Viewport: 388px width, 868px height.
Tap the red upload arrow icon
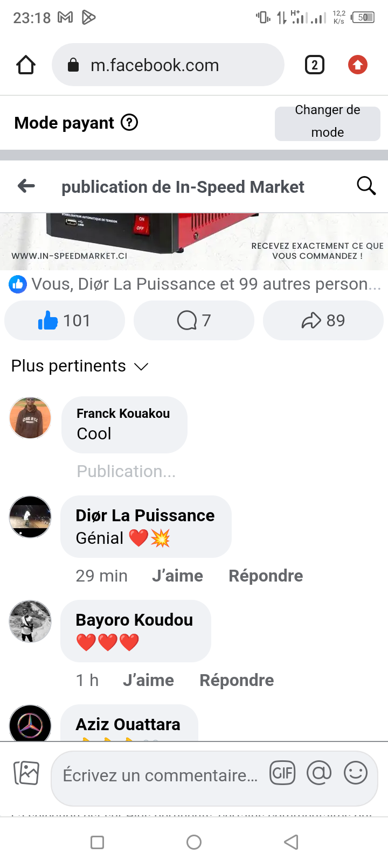(x=357, y=65)
